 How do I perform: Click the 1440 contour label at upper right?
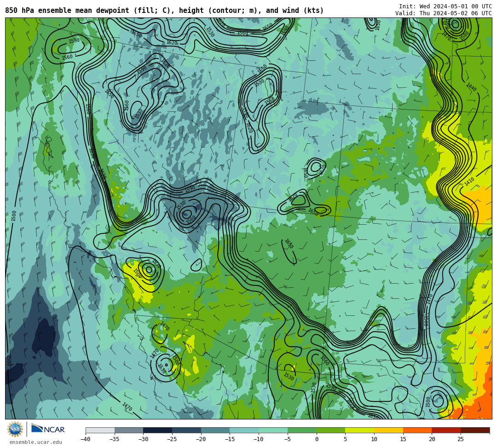[x=472, y=87]
